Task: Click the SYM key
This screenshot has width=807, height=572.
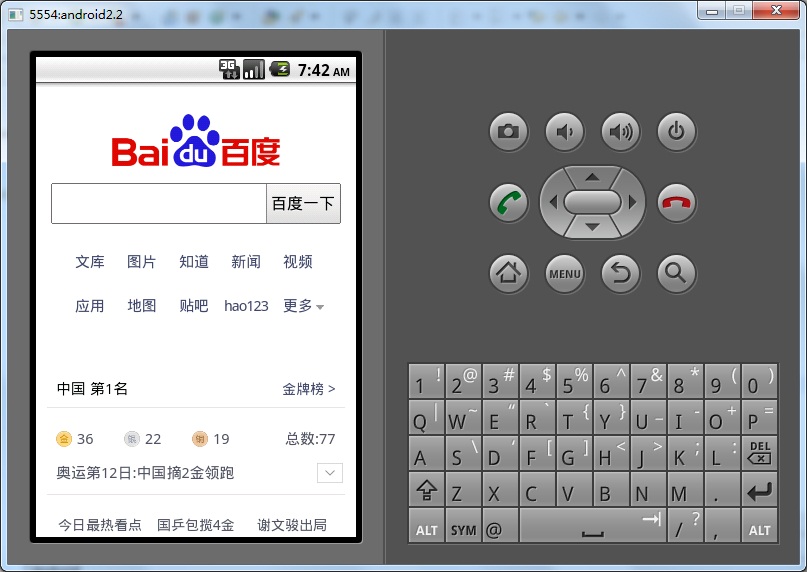Action: [463, 525]
